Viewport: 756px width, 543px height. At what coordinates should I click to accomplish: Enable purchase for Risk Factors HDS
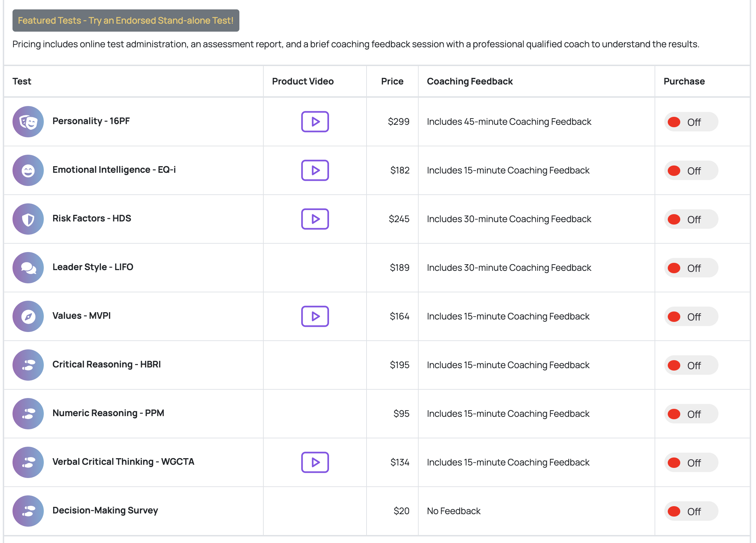[x=690, y=219]
